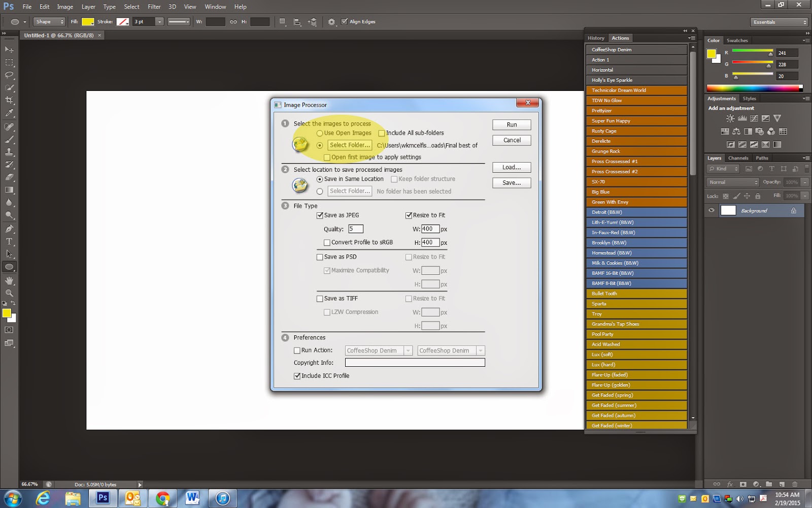Open iTunes from the taskbar
The width and height of the screenshot is (812, 508).
click(222, 498)
